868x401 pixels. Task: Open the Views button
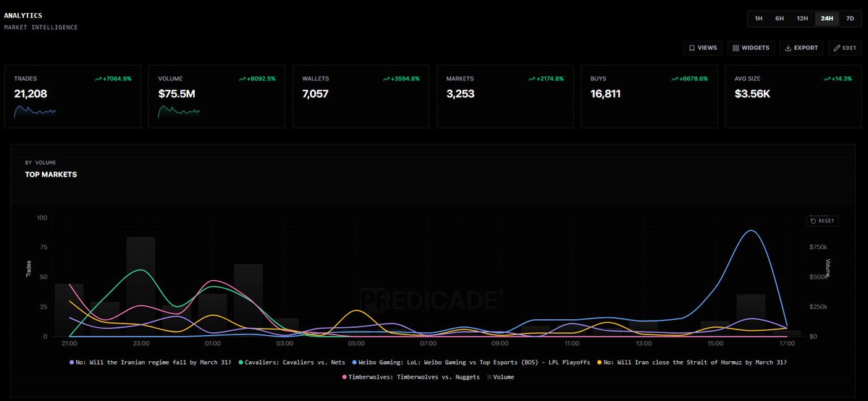[702, 48]
